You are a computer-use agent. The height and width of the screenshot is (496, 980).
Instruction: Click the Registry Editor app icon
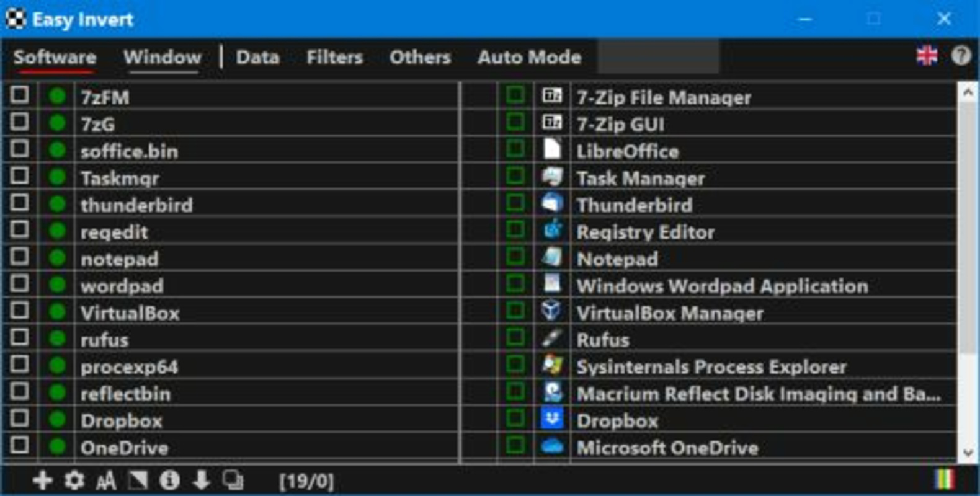[x=552, y=229]
